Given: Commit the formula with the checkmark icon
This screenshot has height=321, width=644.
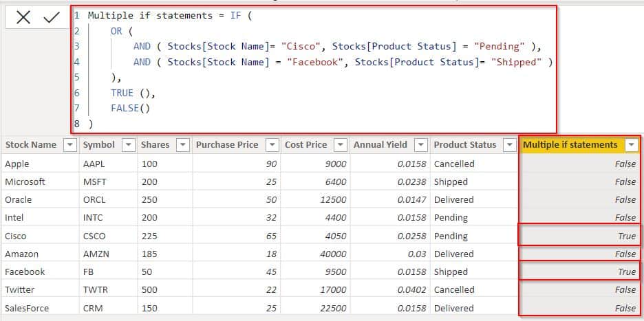Looking at the screenshot, I should [x=52, y=18].
